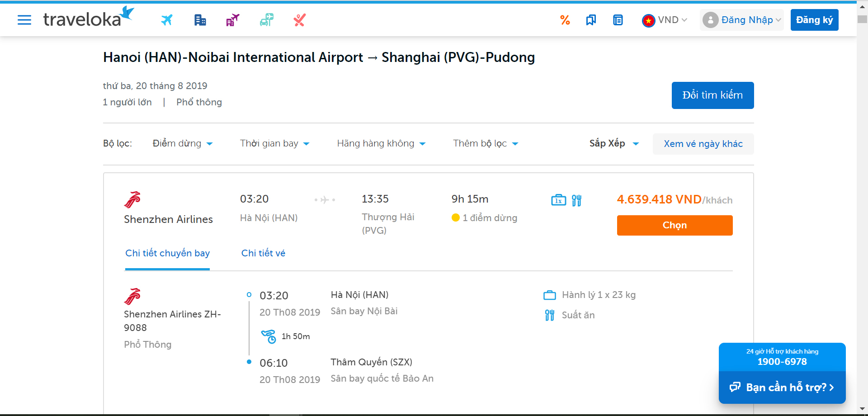Open Bạn cần hỗ trợ help chat
The width and height of the screenshot is (868, 416).
(782, 388)
